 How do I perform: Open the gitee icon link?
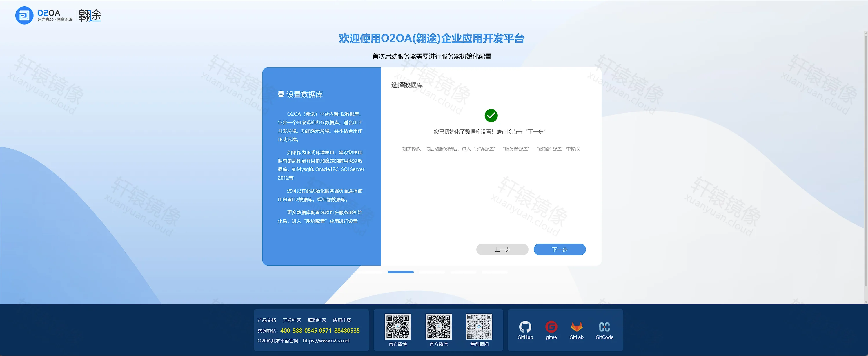coord(551,327)
